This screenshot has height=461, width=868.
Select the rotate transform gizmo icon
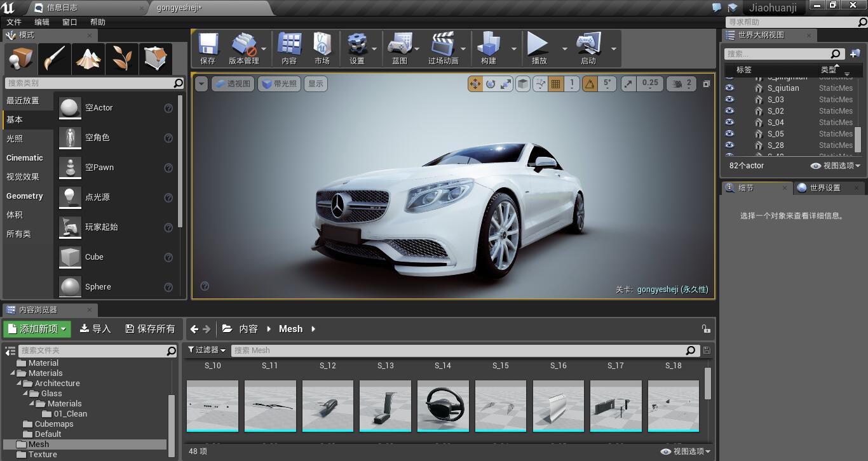(x=491, y=84)
